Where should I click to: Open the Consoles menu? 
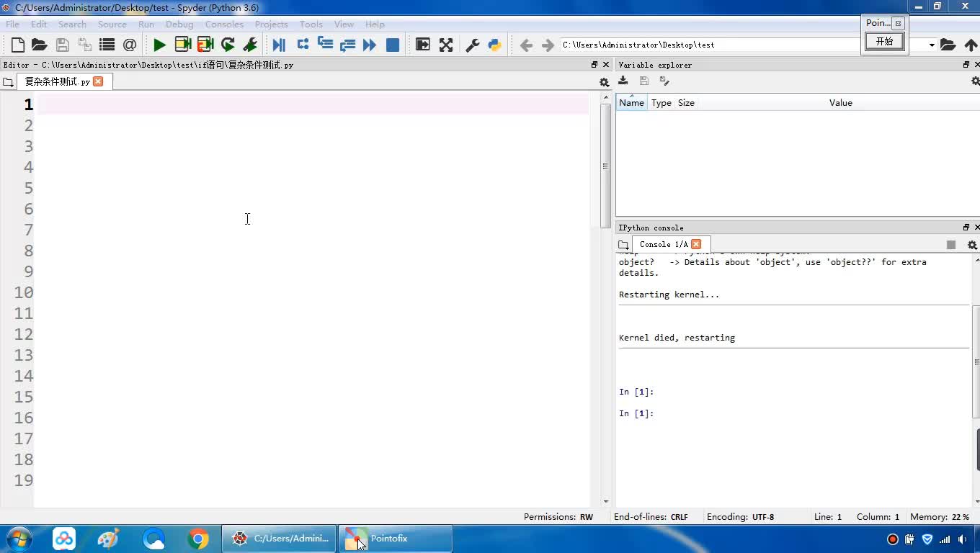point(224,24)
